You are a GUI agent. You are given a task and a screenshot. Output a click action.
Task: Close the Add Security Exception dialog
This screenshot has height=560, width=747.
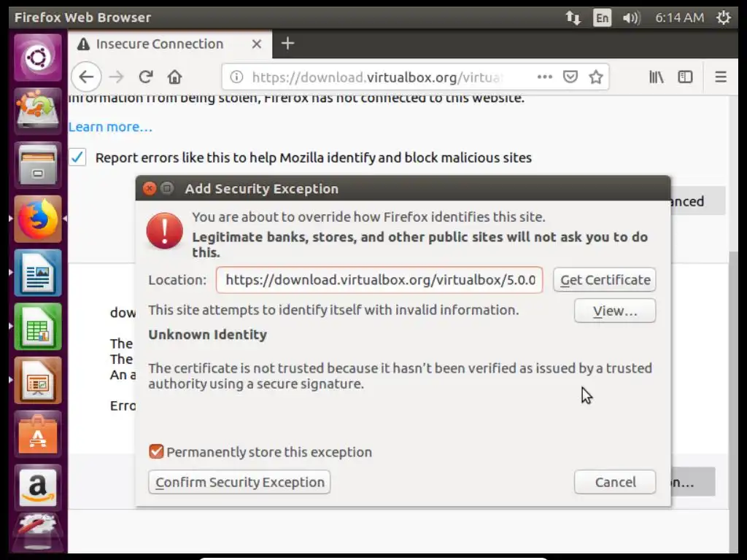[150, 189]
